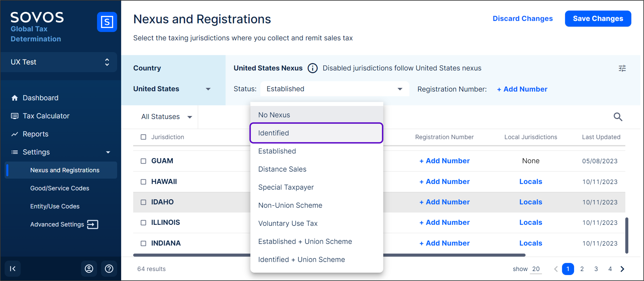This screenshot has width=644, height=281.
Task: Add Number for IDAHO row
Action: 445,202
